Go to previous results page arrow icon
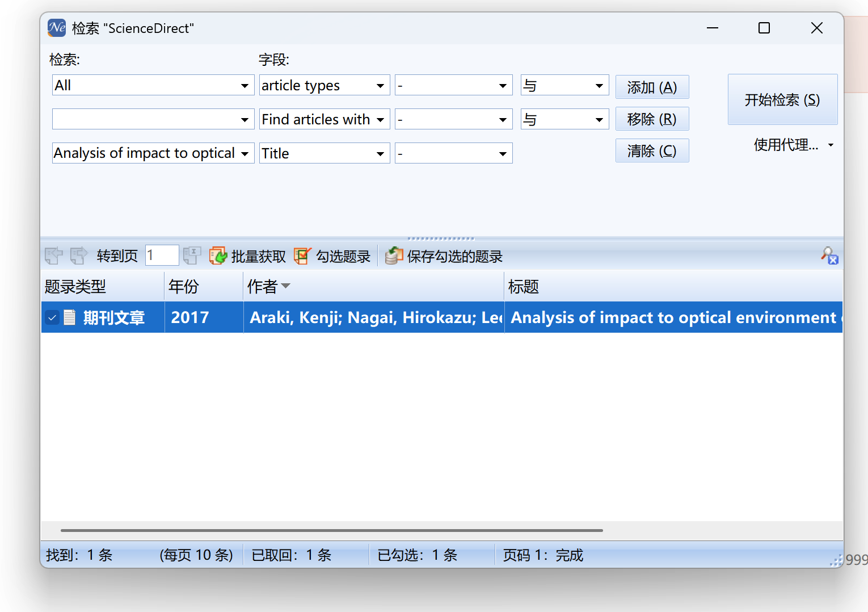Image resolution: width=868 pixels, height=612 pixels. [x=54, y=256]
